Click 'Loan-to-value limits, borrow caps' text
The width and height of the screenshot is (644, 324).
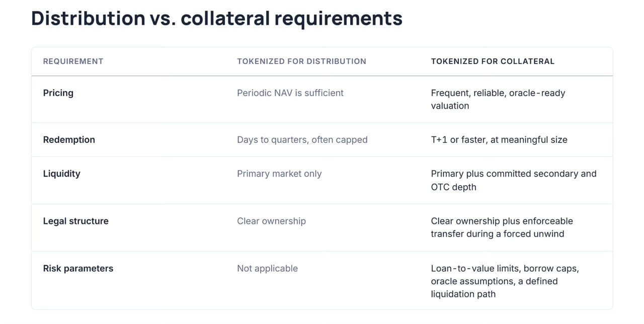coord(505,268)
